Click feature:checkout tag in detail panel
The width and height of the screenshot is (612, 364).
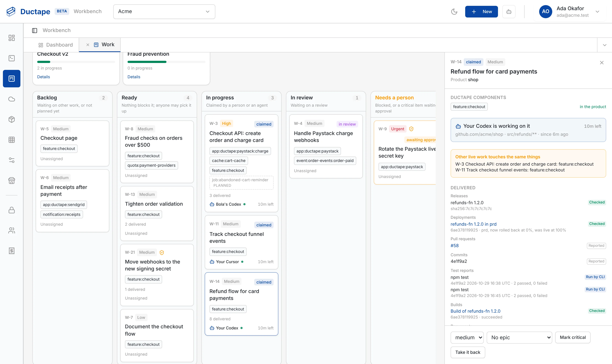pyautogui.click(x=469, y=107)
